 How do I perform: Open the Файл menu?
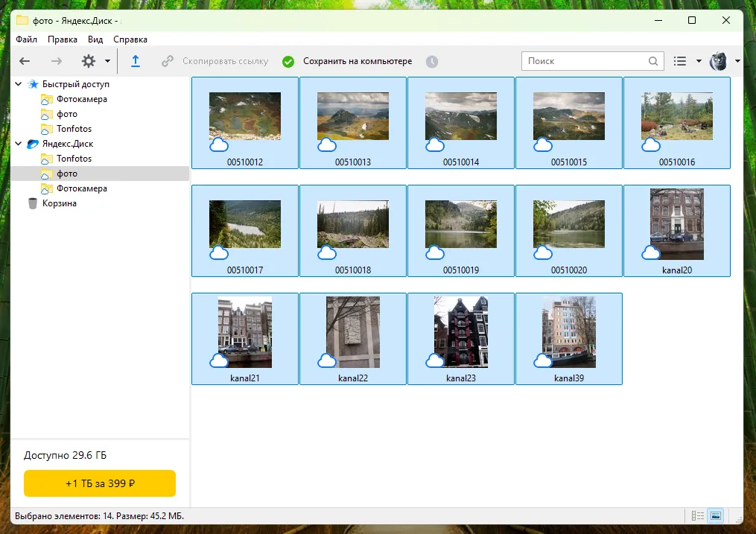[x=26, y=39]
